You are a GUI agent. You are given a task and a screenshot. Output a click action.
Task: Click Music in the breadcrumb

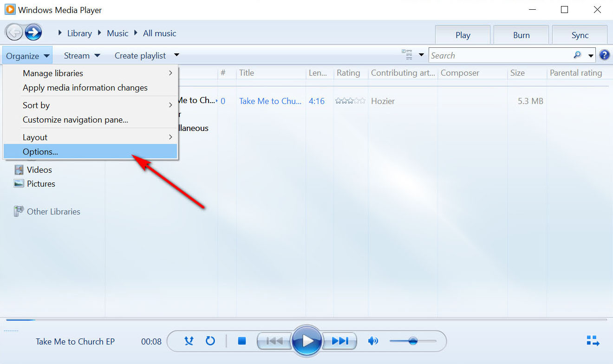point(117,33)
